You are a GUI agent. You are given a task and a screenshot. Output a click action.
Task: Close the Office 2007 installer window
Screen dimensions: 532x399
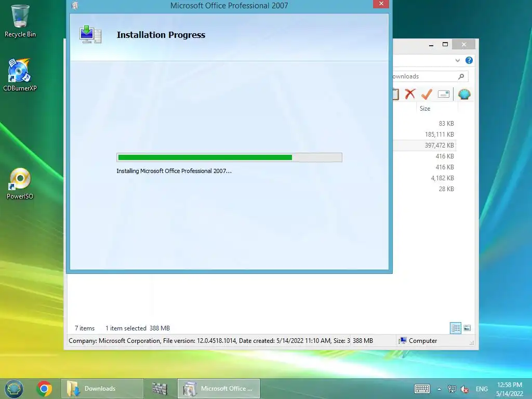(x=381, y=4)
